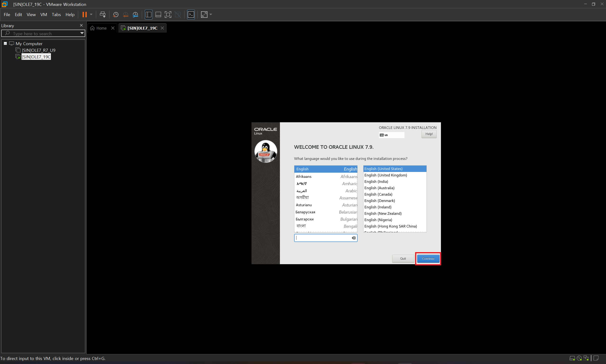Screen dimensions: 606x364
Task: Pause the virtual machine with orange suspend icon
Action: (85, 14)
